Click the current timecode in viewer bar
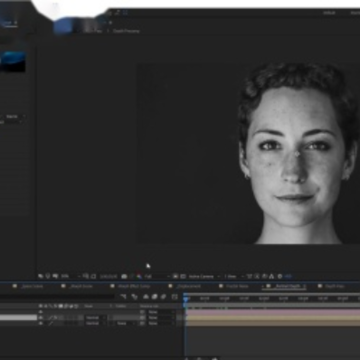360x360 pixels. (x=108, y=276)
